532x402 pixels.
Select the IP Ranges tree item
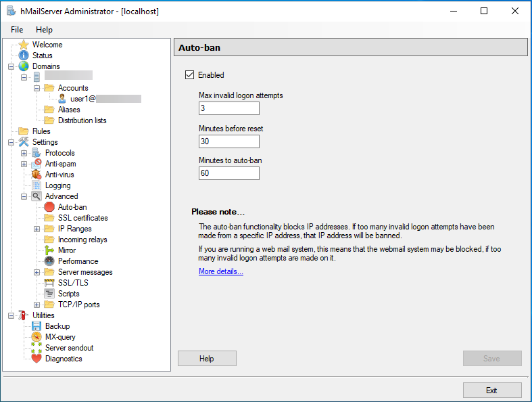(x=74, y=229)
